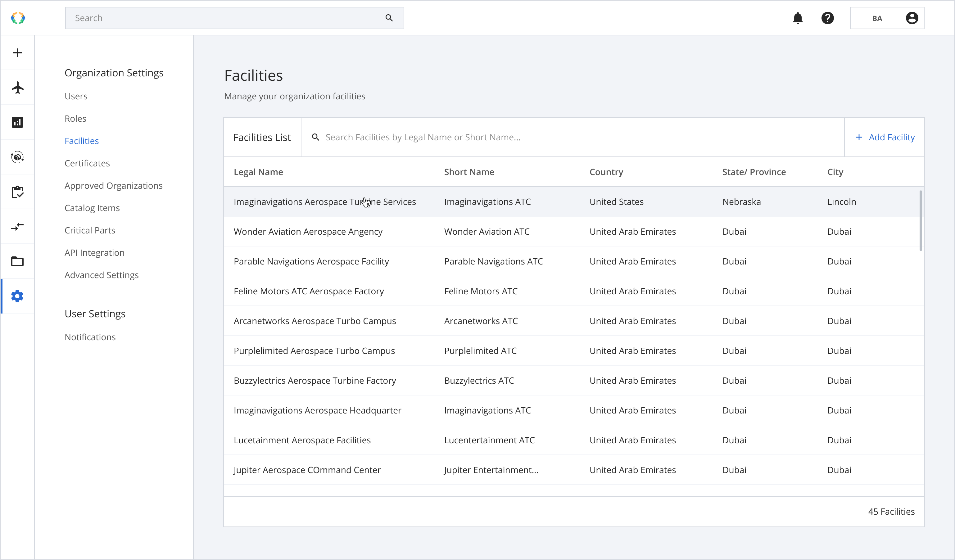
Task: Open Feline Motors ATC Aerospace Factory row
Action: pyautogui.click(x=574, y=291)
